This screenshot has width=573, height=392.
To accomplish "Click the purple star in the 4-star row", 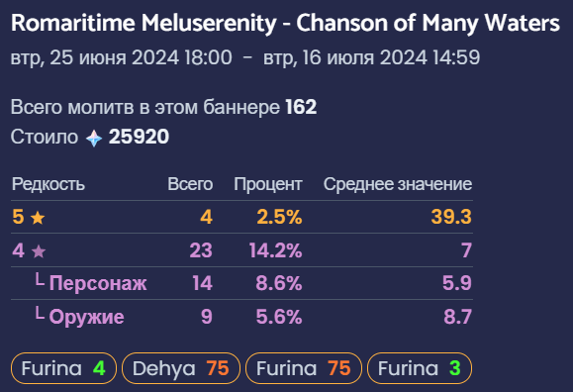I will coord(39,251).
